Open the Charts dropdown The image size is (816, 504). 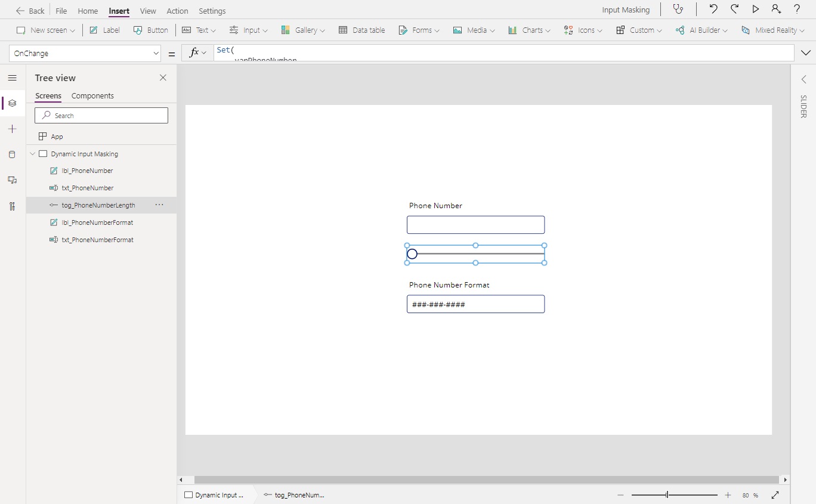(x=528, y=30)
